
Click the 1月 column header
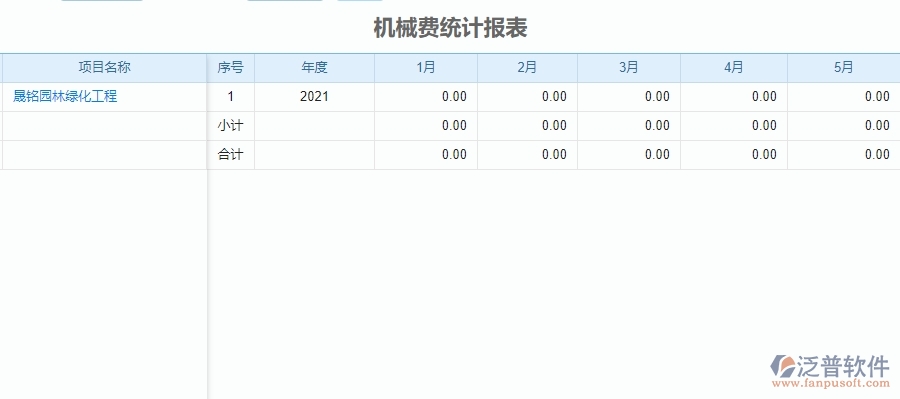pos(426,68)
